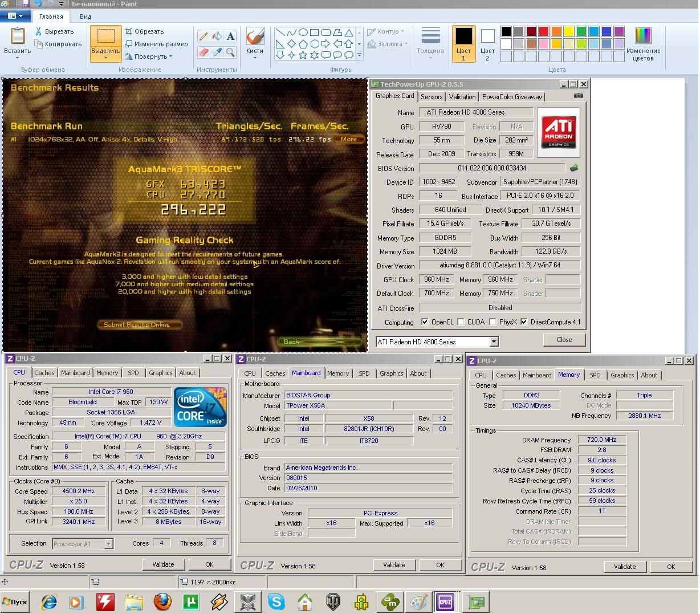Open the Caches tab in left CPU-Z window
The width and height of the screenshot is (700, 614).
44,373
